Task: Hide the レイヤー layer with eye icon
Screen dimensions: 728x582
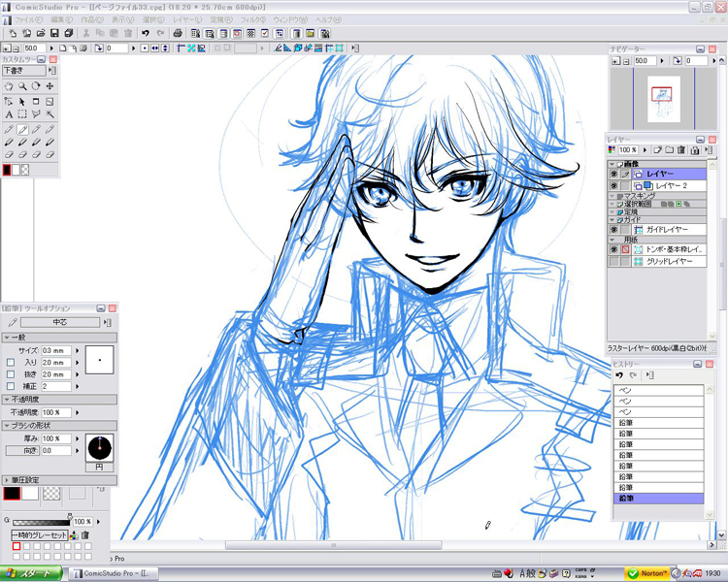Action: [x=613, y=174]
